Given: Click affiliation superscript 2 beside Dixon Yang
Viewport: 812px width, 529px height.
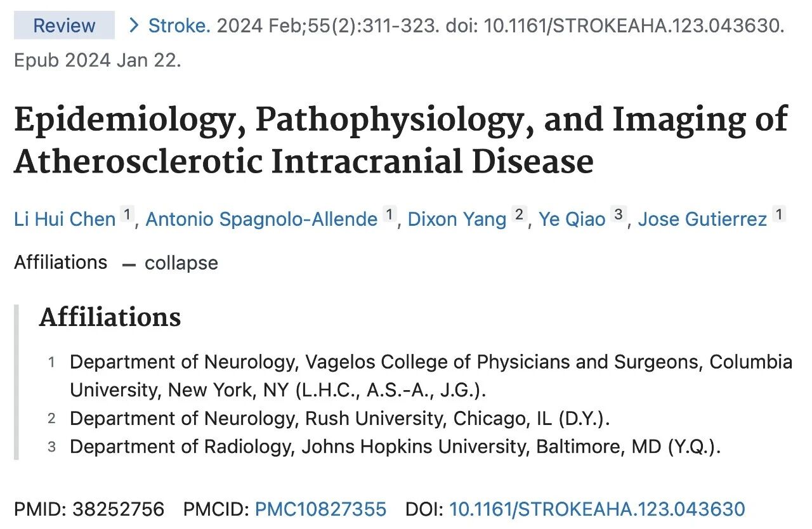Looking at the screenshot, I should (519, 215).
